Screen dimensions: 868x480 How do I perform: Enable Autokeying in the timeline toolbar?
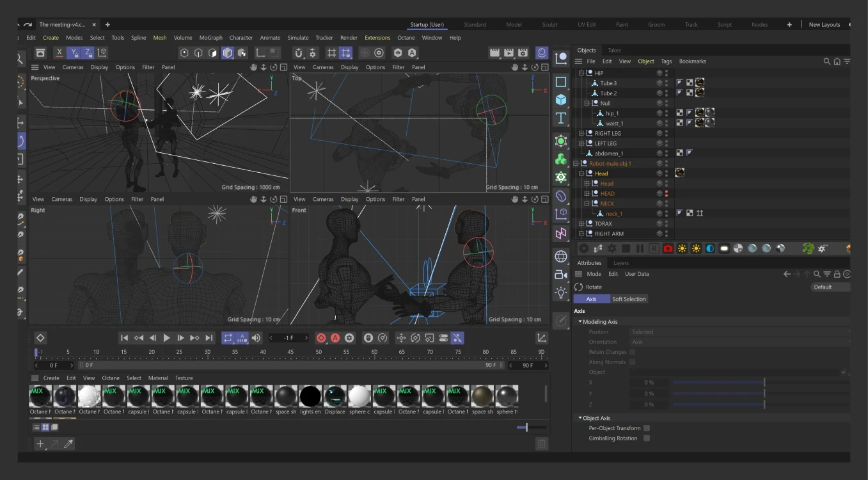tap(335, 338)
